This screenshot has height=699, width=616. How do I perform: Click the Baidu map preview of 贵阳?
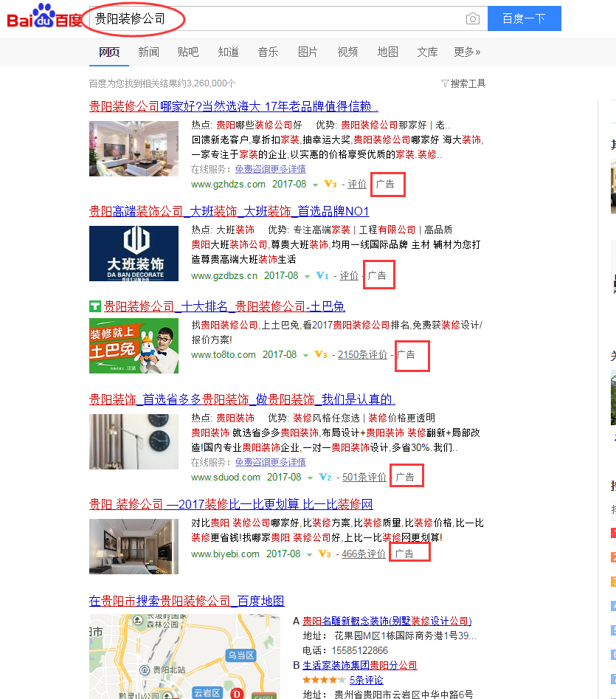pyautogui.click(x=185, y=657)
